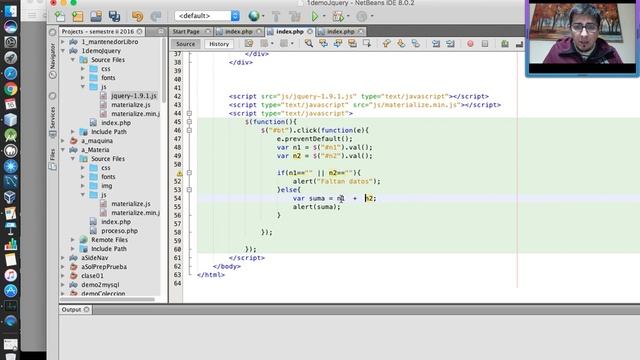Toggle code fold marker at line 46
This screenshot has height=360, width=640.
pos(189,130)
